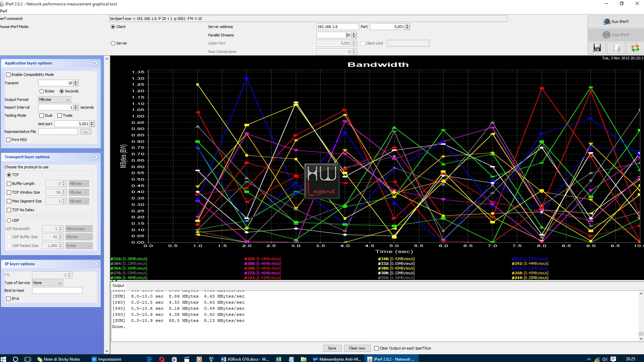Increase the Port value with stepper
Screen dimensions: 644x362
(407, 25)
